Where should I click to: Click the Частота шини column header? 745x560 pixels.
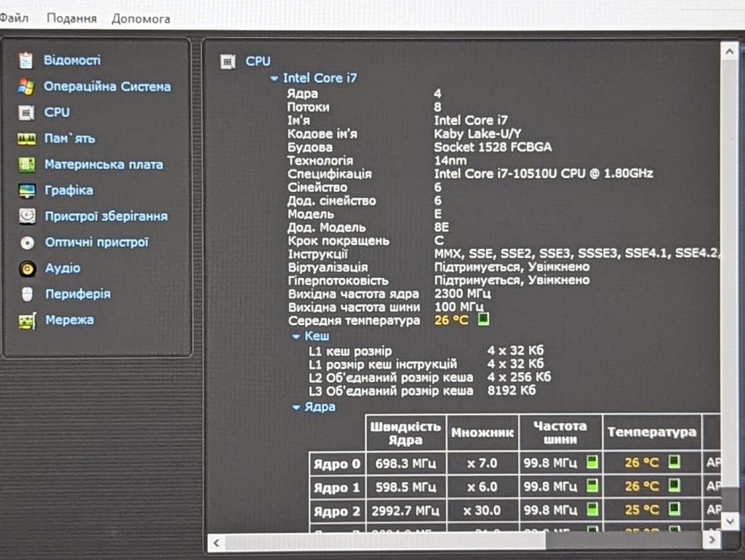pyautogui.click(x=560, y=433)
